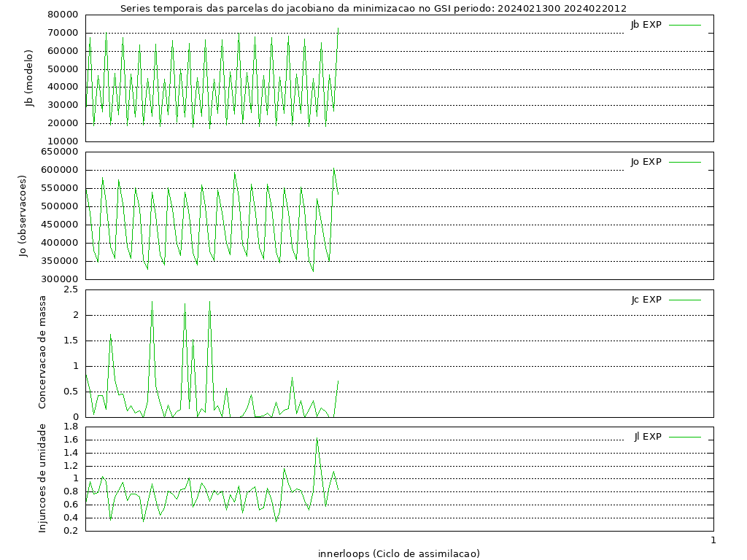Click the line sample beside Jc EXP
Viewport: 747px width, 560px height.
click(684, 300)
